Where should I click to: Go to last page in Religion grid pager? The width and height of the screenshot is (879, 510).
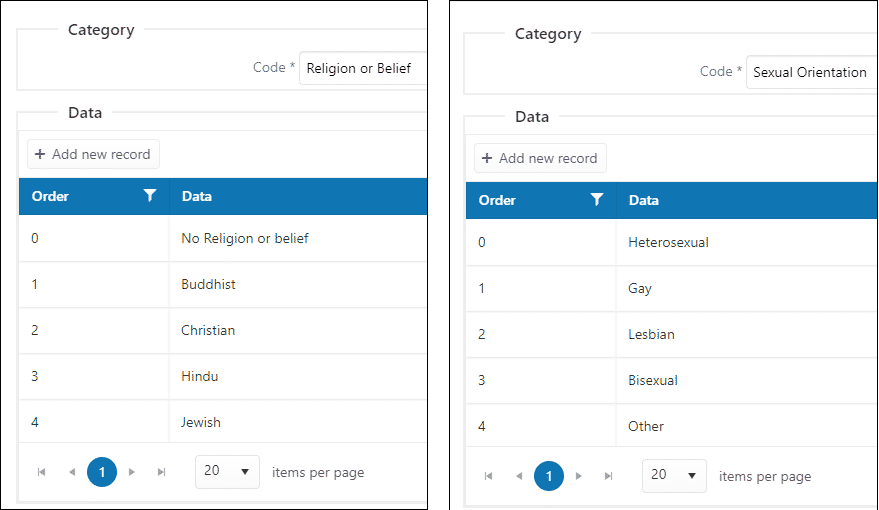[x=161, y=472]
